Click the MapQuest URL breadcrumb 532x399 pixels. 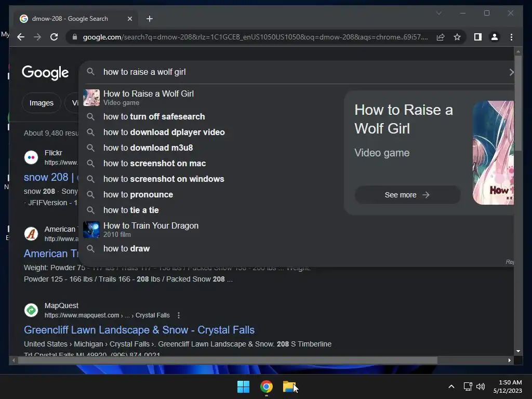pos(107,315)
